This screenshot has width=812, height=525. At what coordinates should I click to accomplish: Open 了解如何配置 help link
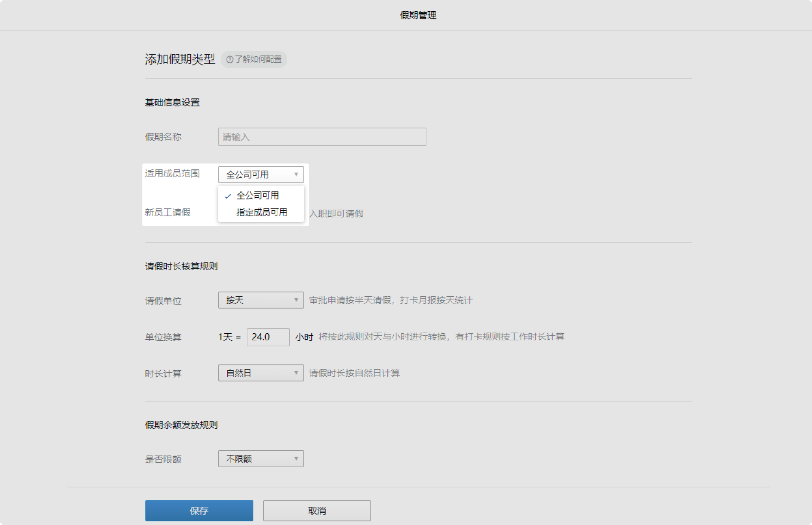pyautogui.click(x=258, y=60)
